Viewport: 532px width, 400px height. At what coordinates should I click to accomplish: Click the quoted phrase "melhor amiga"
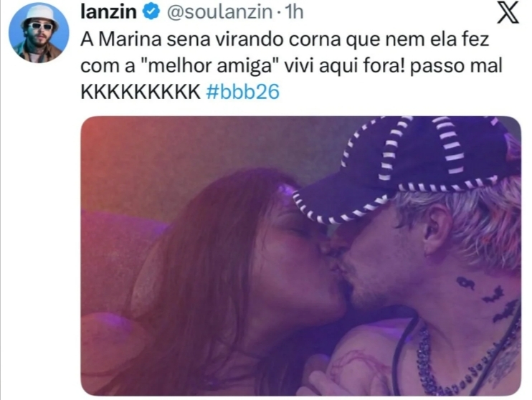(209, 66)
